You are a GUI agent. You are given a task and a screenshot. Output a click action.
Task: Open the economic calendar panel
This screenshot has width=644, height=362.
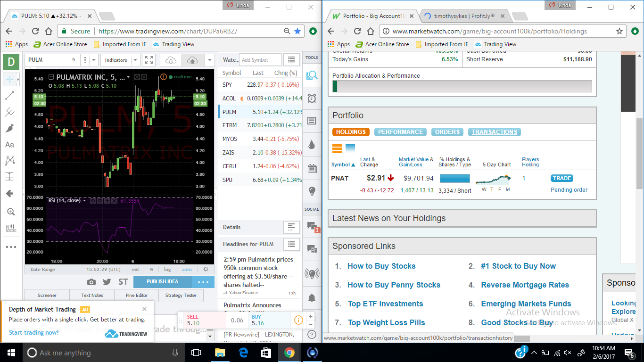312,168
